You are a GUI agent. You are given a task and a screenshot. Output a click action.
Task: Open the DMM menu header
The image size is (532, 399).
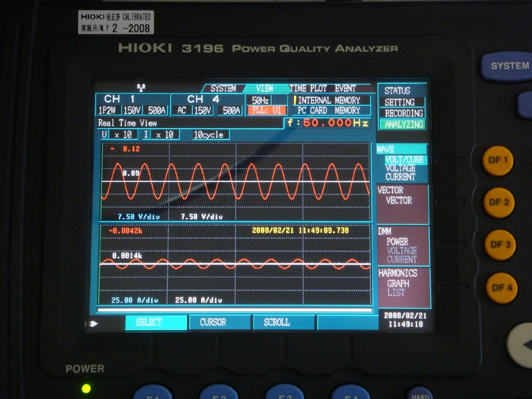pyautogui.click(x=385, y=231)
